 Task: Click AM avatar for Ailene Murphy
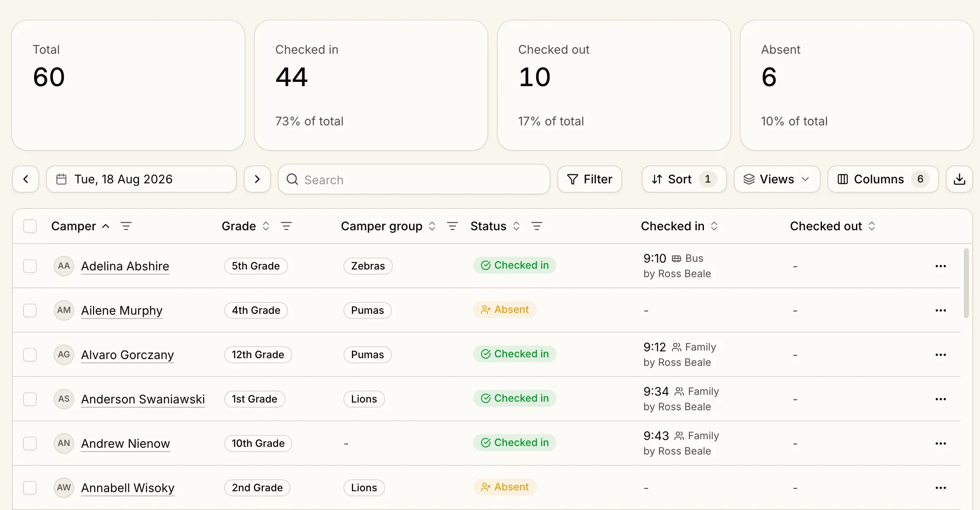(64, 310)
